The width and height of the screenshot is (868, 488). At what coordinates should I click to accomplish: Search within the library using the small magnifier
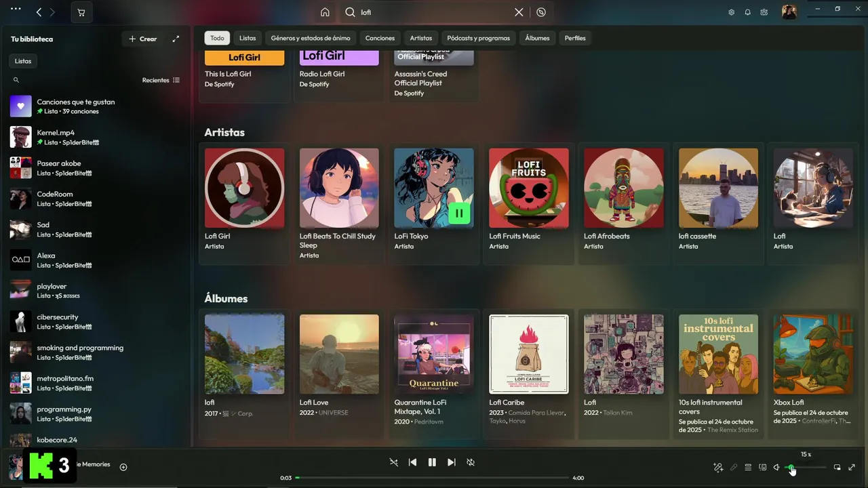pyautogui.click(x=16, y=80)
